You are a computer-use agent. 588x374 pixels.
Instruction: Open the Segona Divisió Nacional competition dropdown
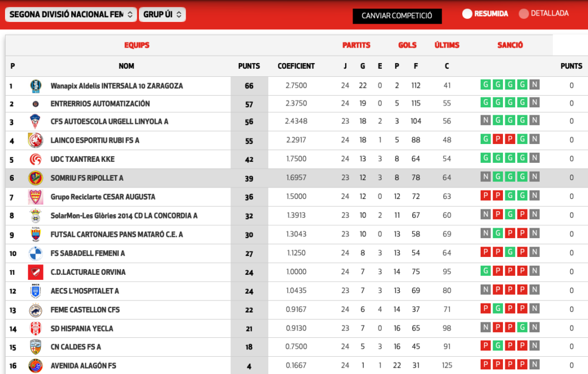pos(71,14)
